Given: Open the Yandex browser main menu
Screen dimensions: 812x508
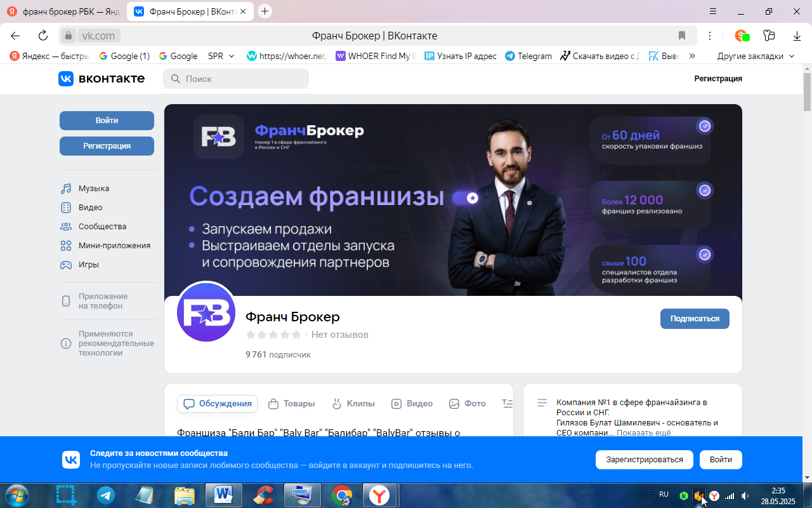Looking at the screenshot, I should coord(713,11).
